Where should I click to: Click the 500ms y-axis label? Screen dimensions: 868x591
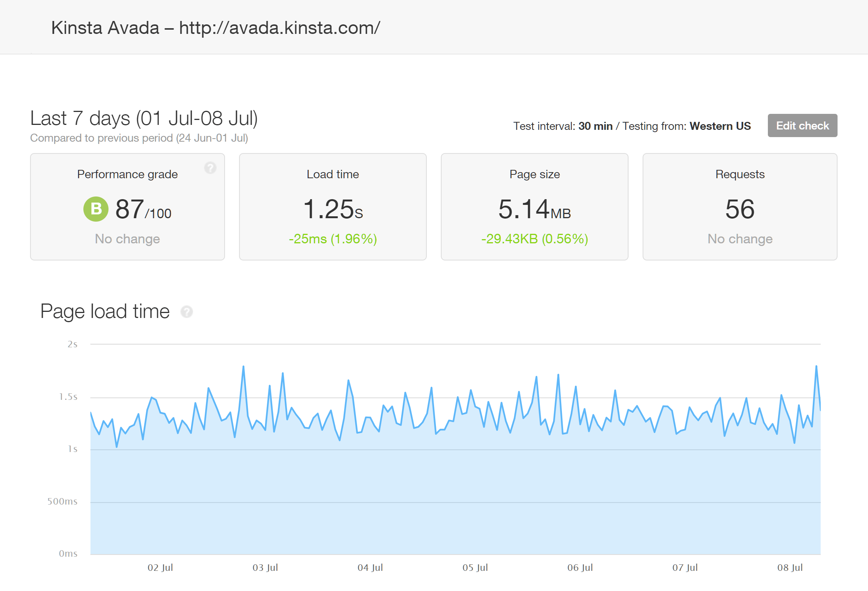pos(62,501)
